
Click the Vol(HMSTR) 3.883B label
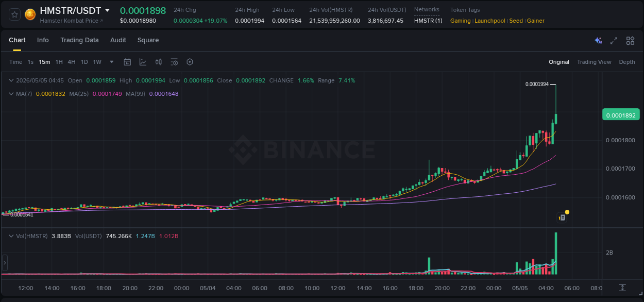coord(43,236)
